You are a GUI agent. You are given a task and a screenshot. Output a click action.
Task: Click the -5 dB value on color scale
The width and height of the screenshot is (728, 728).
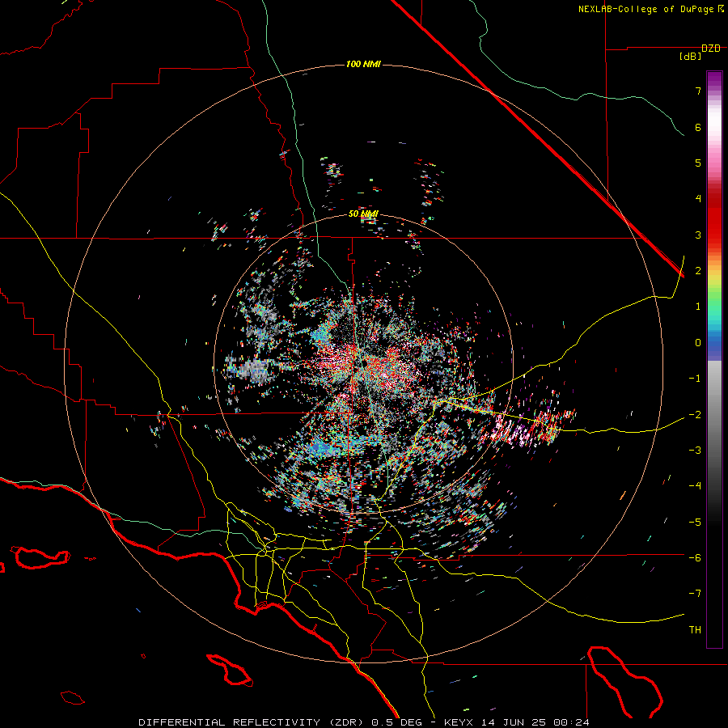pyautogui.click(x=695, y=522)
